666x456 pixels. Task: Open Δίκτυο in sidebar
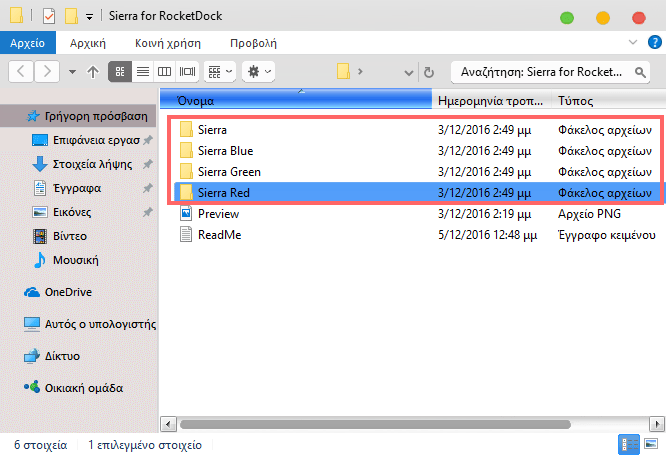pyautogui.click(x=52, y=356)
